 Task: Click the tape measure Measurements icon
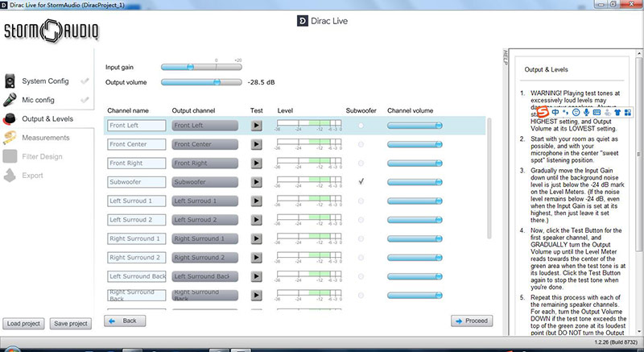(10, 138)
